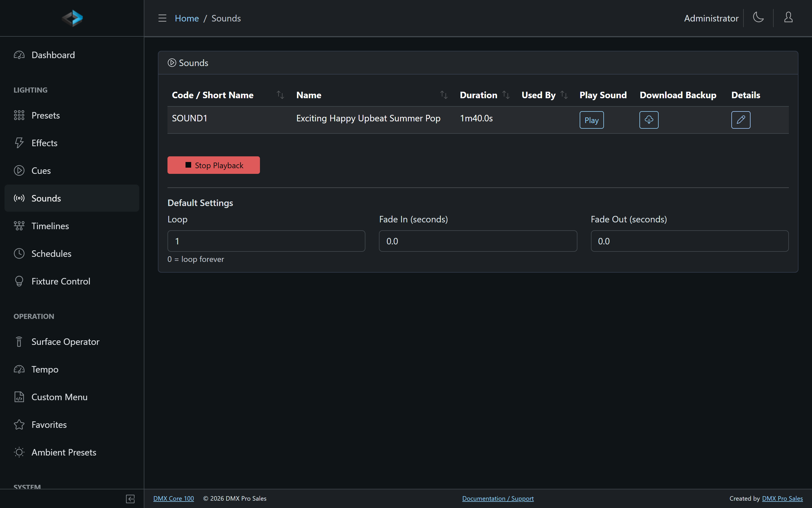The width and height of the screenshot is (812, 508).
Task: Click the Cues play-circle icon
Action: pos(19,171)
